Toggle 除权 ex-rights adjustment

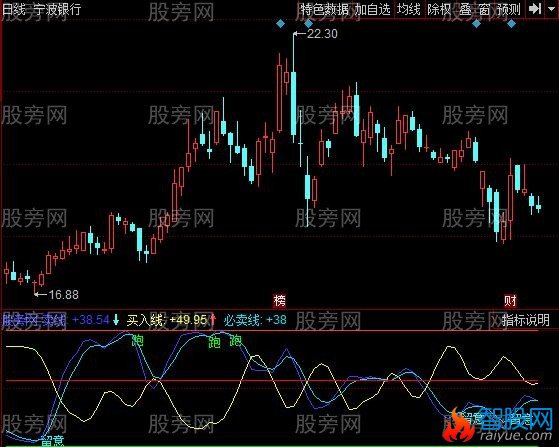point(439,9)
